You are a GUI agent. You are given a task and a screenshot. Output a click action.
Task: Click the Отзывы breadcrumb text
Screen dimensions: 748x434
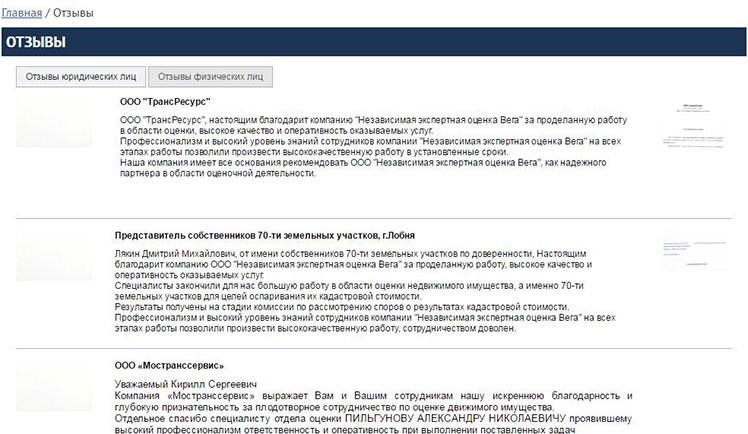coord(73,13)
